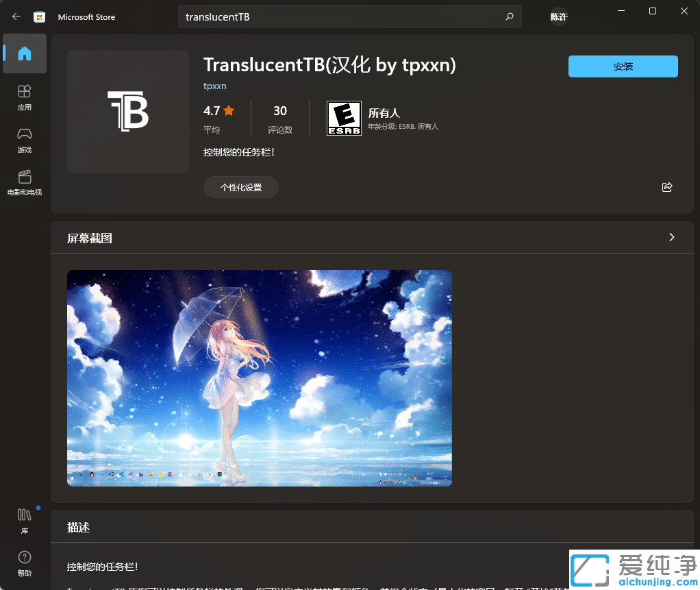
Task: Open the 陈许 account avatar
Action: pos(558,16)
